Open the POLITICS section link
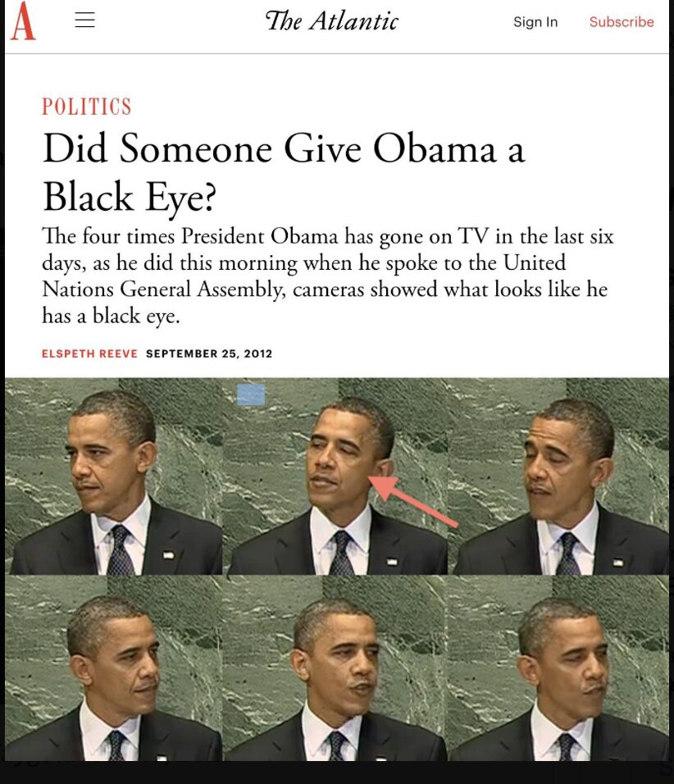Viewport: 674px width, 784px height. coord(86,107)
